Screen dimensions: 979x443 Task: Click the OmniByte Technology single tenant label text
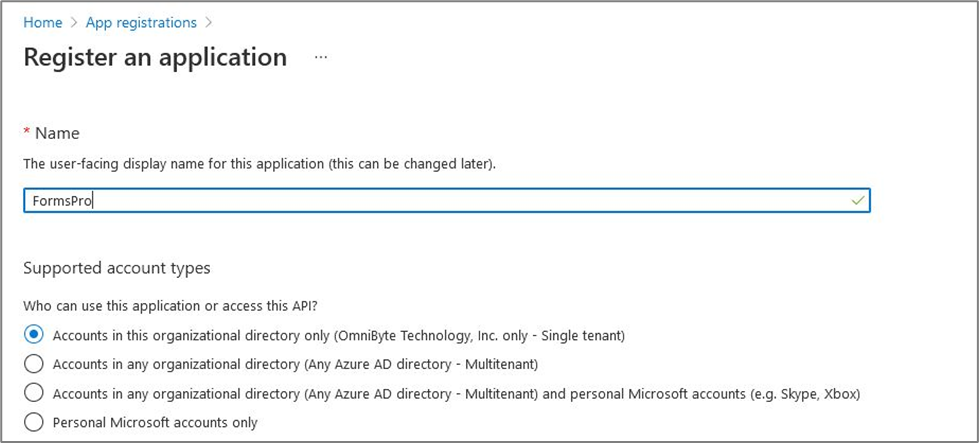point(339,336)
